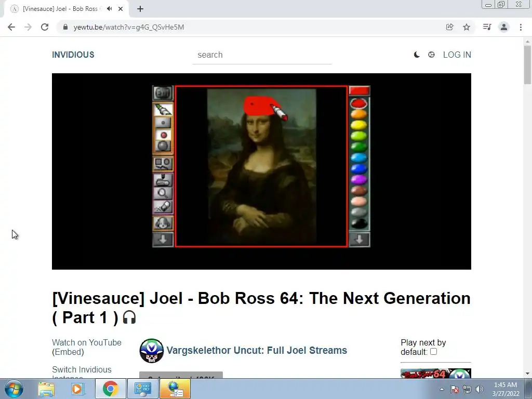This screenshot has height=399, width=532.
Task: Open media controls icon in Chrome toolbar
Action: click(487, 27)
